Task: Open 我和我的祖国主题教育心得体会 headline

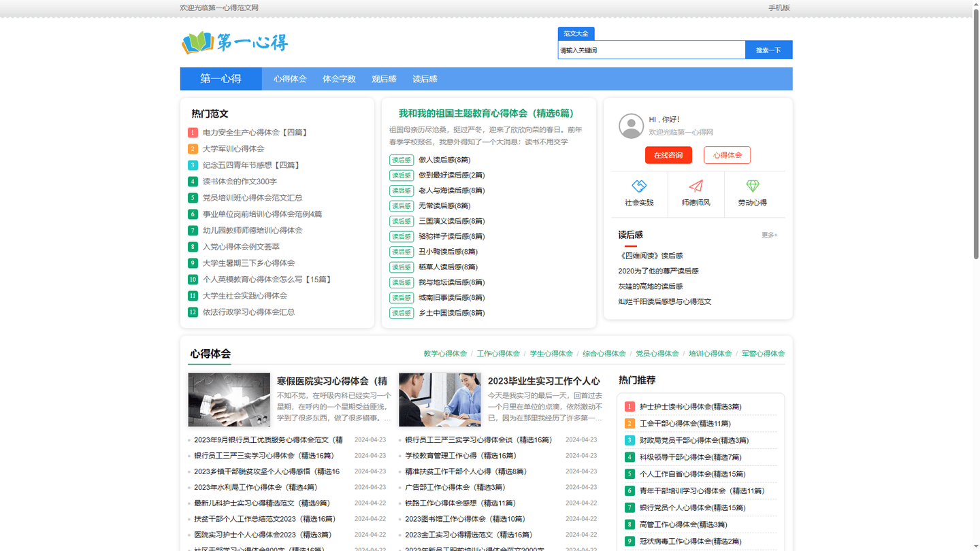Action: pyautogui.click(x=486, y=114)
